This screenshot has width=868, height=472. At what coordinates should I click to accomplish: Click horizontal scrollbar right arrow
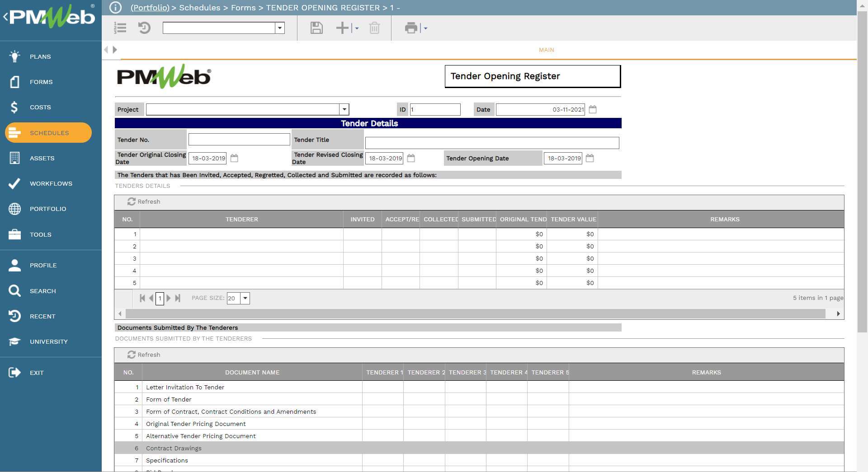coord(838,313)
